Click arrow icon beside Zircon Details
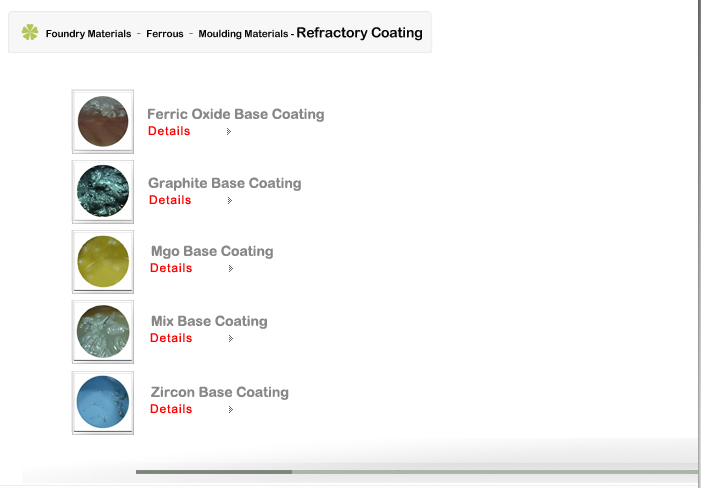The image size is (701, 488). 231,410
